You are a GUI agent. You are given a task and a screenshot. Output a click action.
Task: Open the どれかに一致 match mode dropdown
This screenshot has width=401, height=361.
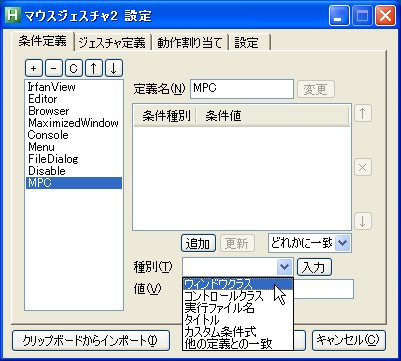click(310, 243)
